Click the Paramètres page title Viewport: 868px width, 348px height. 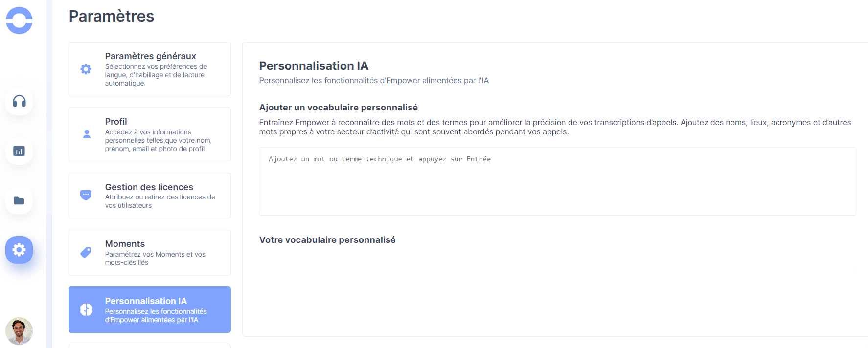(112, 16)
